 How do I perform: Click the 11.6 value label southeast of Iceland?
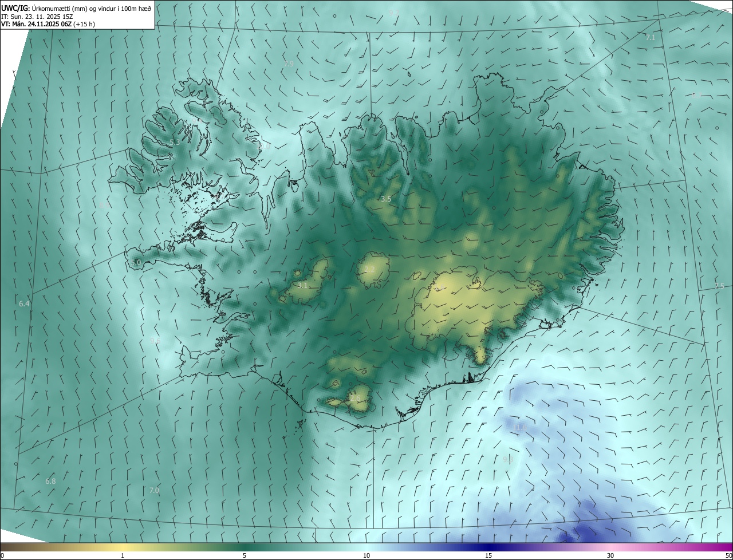tap(520, 428)
